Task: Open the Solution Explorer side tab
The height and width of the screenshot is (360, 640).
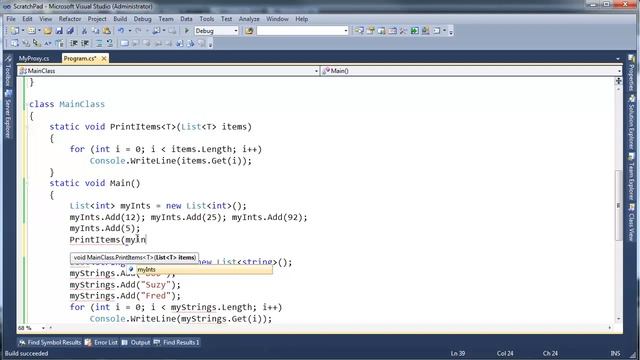Action: (x=632, y=122)
